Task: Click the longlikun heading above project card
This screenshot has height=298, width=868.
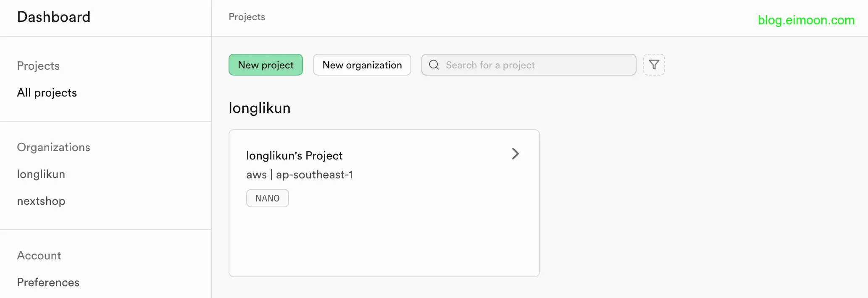Action: [x=259, y=108]
